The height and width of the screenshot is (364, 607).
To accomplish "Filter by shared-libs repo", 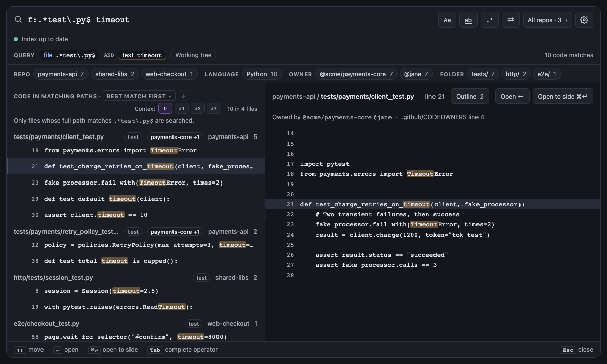I will tap(115, 74).
